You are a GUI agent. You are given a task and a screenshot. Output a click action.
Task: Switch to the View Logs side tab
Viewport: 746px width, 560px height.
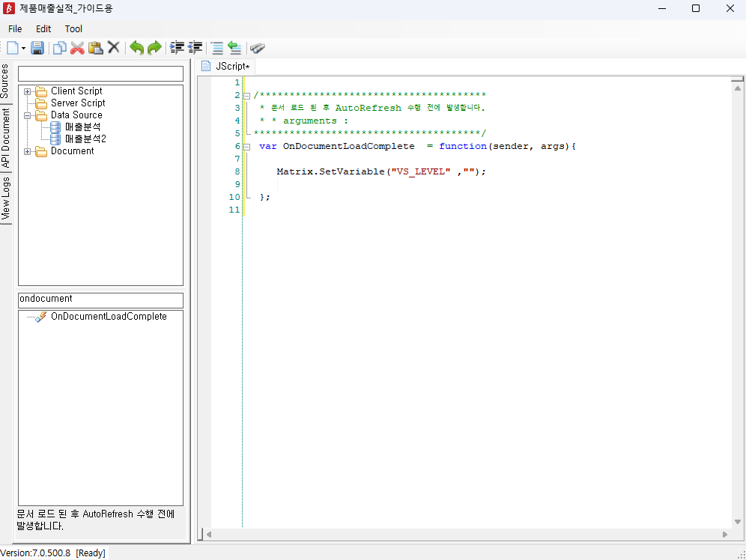5,198
